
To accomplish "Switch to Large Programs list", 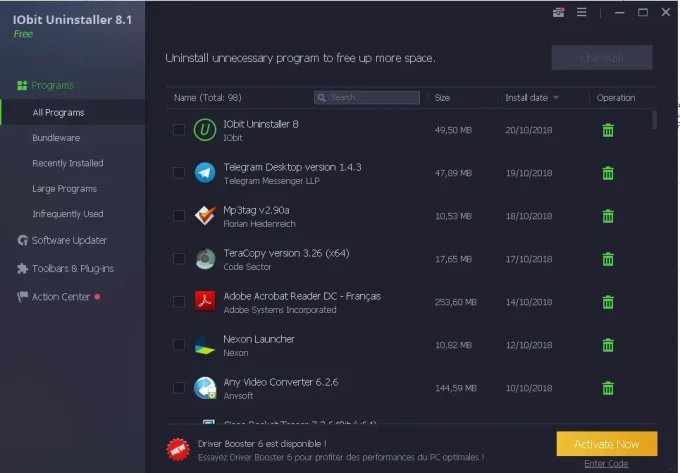I will tap(64, 189).
